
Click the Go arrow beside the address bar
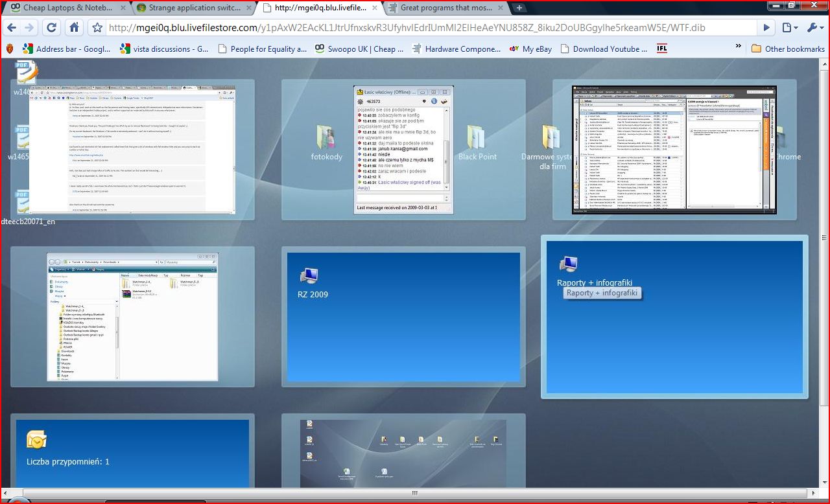click(766, 28)
